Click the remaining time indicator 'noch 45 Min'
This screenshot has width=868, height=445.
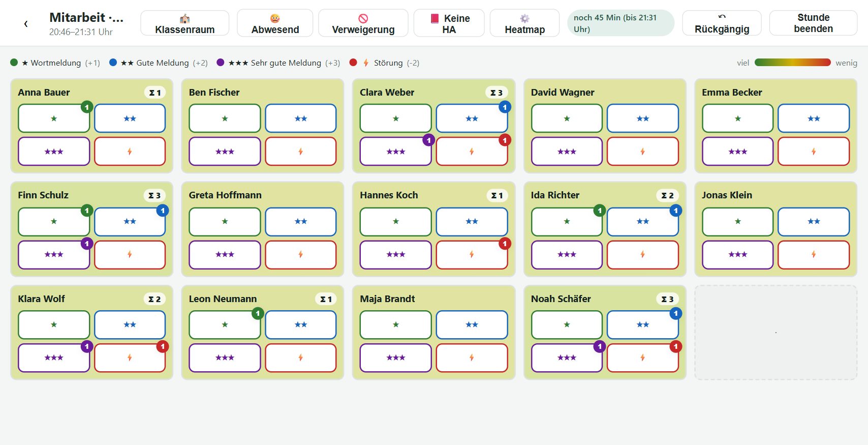click(621, 23)
